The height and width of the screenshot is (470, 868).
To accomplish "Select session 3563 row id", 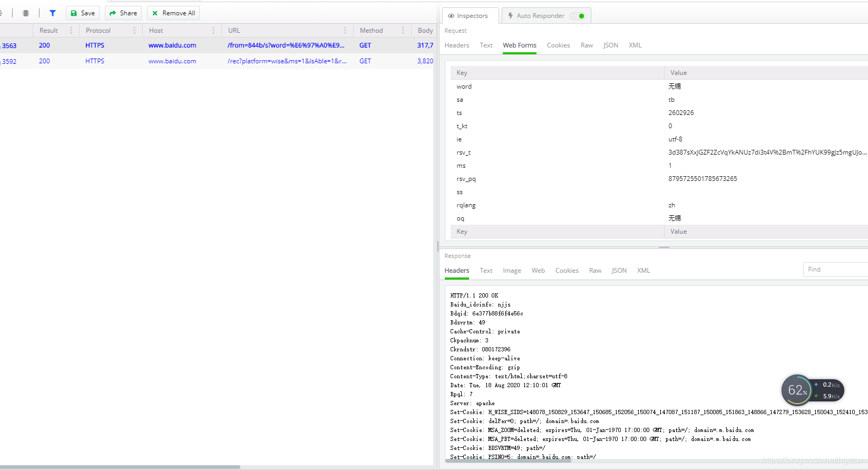I will point(9,46).
